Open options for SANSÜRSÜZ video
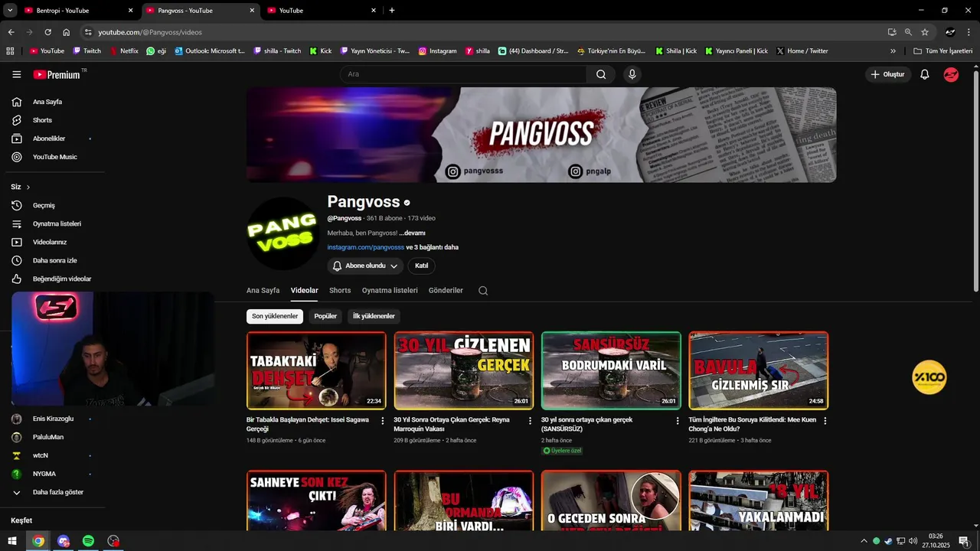The height and width of the screenshot is (551, 980). coord(678,421)
